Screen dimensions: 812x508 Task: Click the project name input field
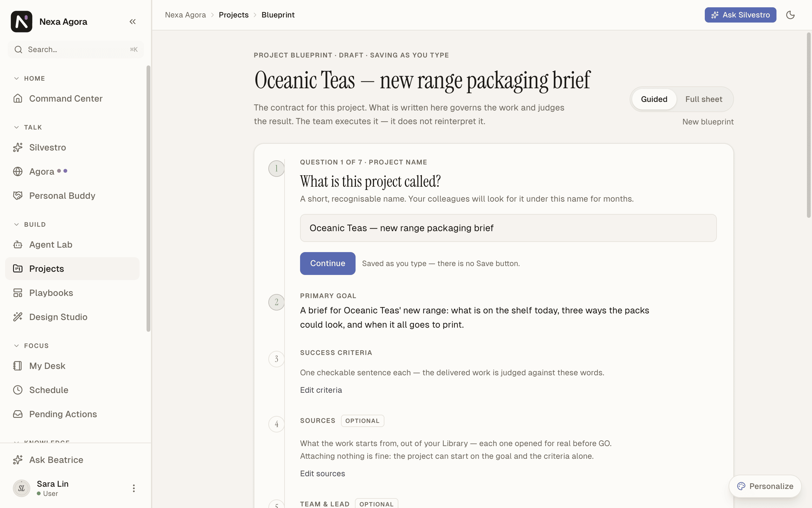tap(508, 228)
